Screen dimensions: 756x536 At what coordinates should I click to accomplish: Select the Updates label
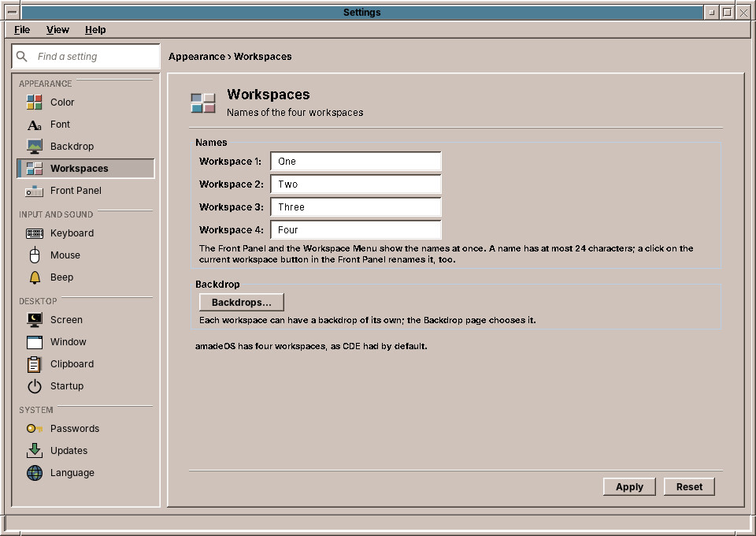(69, 451)
